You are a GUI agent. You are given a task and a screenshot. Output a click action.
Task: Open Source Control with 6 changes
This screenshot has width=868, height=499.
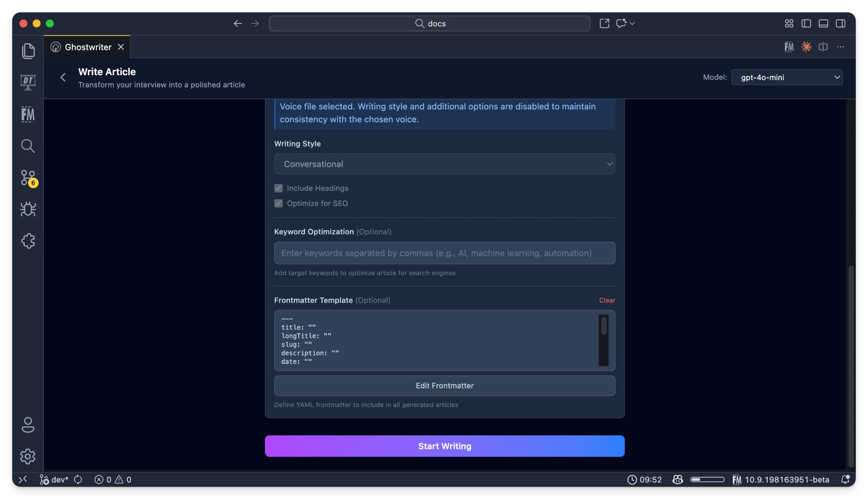[x=28, y=178]
